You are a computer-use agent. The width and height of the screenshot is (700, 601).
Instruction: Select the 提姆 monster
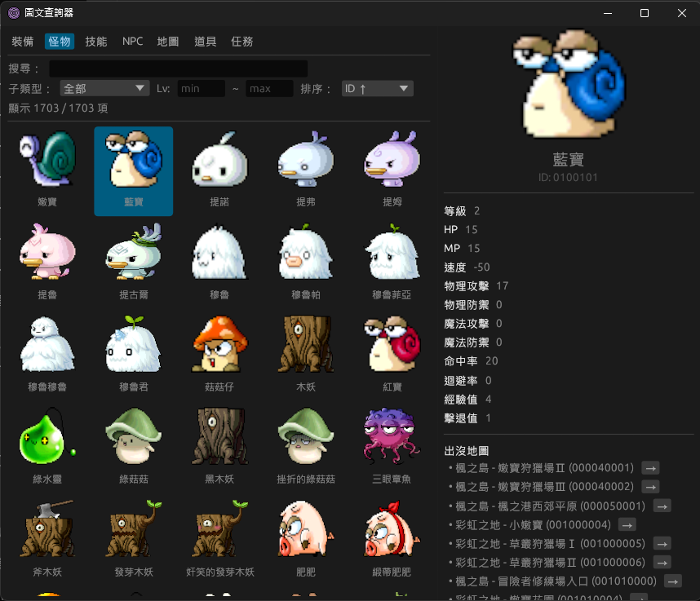click(x=392, y=171)
